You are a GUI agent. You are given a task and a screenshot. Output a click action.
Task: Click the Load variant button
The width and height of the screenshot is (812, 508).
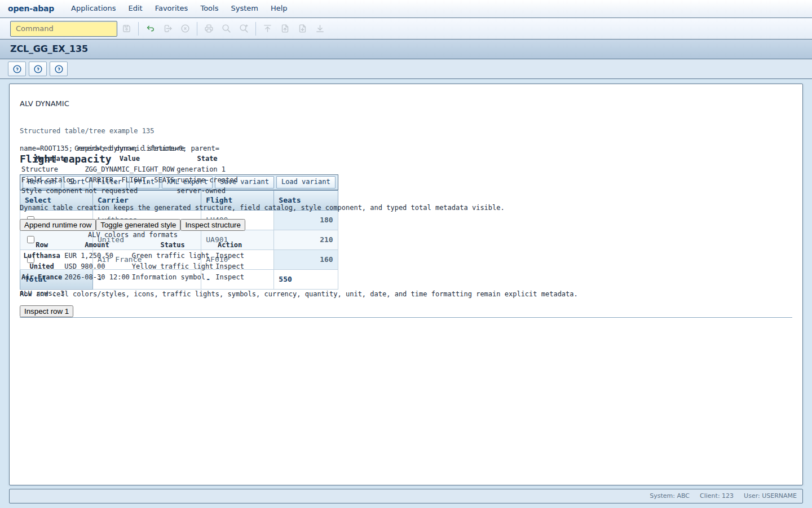[306, 182]
